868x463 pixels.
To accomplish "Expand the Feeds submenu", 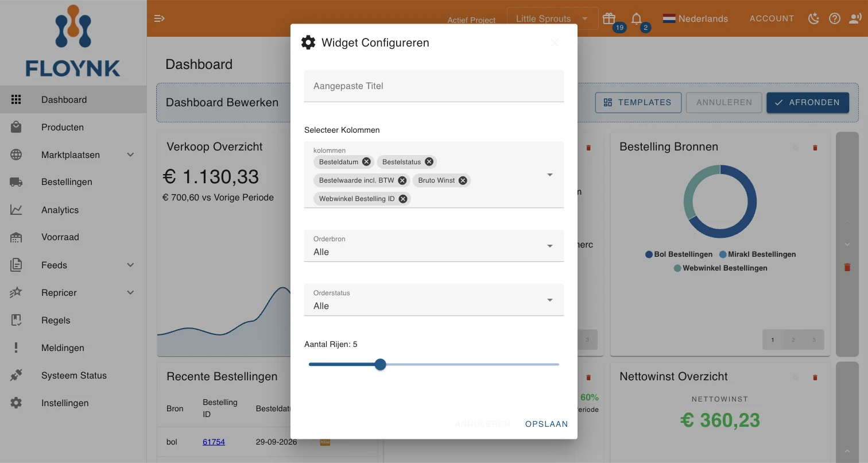I will coord(130,265).
